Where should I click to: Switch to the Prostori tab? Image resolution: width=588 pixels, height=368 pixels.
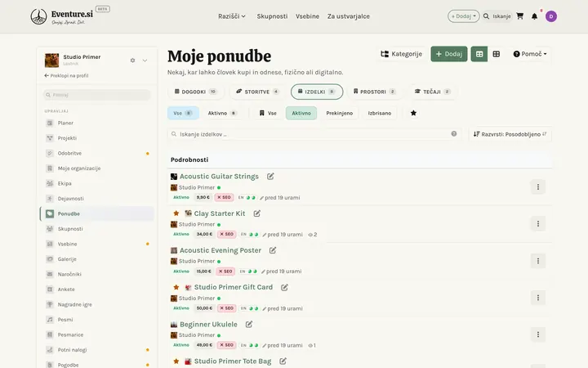click(374, 92)
